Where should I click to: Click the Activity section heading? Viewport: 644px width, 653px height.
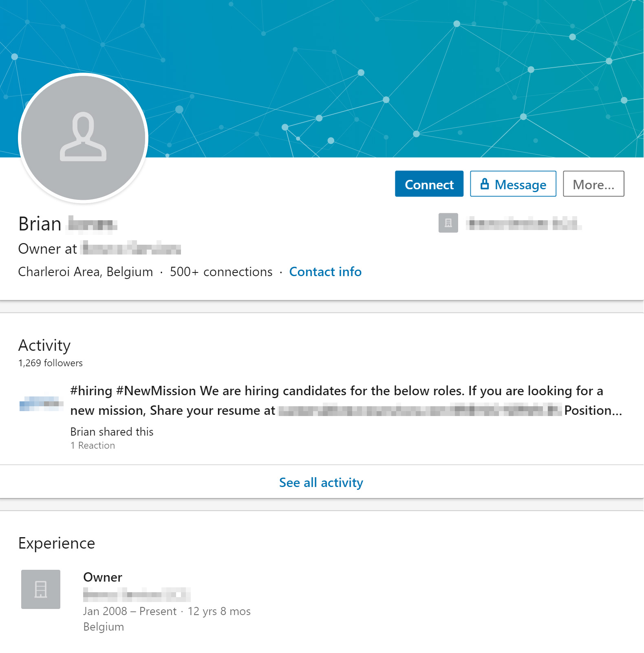point(44,345)
